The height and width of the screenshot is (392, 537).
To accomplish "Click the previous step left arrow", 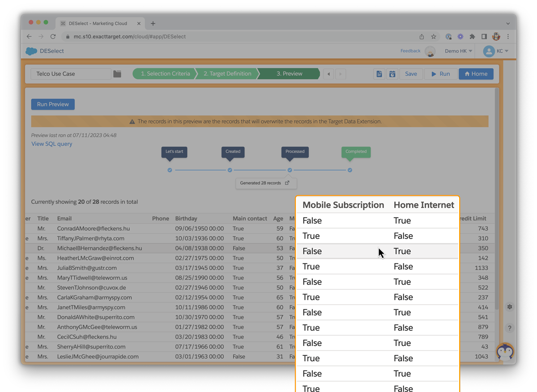I will [328, 74].
